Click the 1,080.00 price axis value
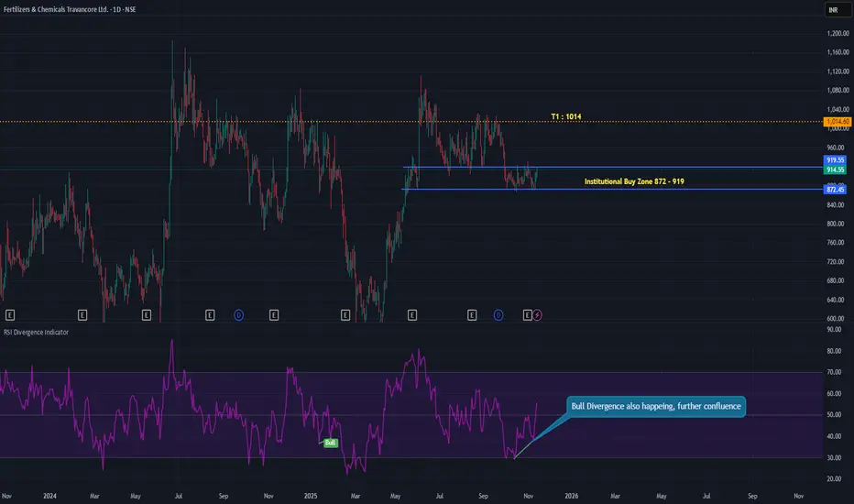This screenshot has height=504, width=854. (x=838, y=91)
